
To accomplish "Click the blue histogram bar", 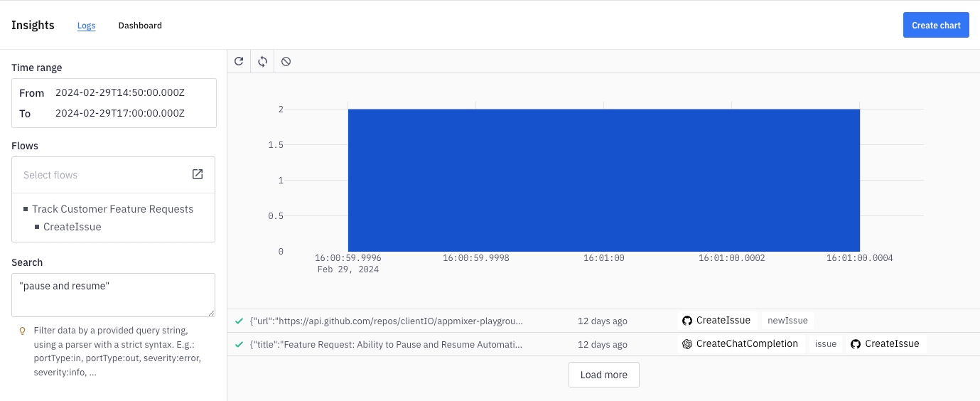I will click(603, 180).
